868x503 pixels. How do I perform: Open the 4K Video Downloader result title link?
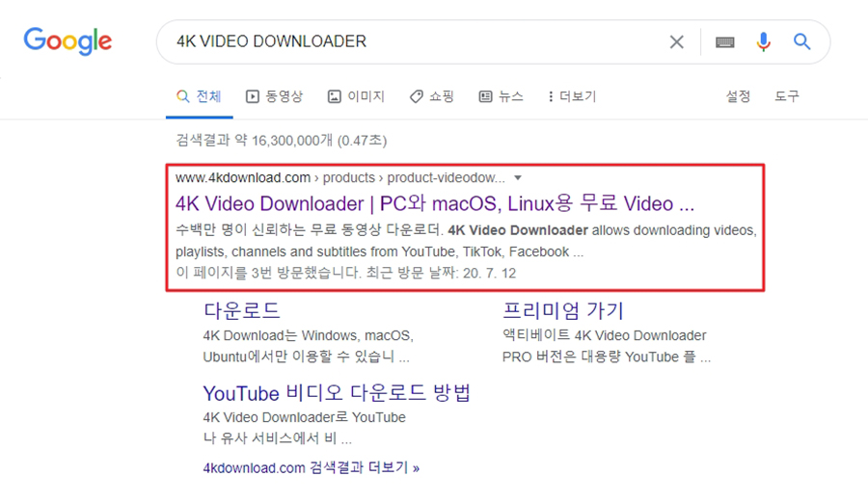point(435,203)
